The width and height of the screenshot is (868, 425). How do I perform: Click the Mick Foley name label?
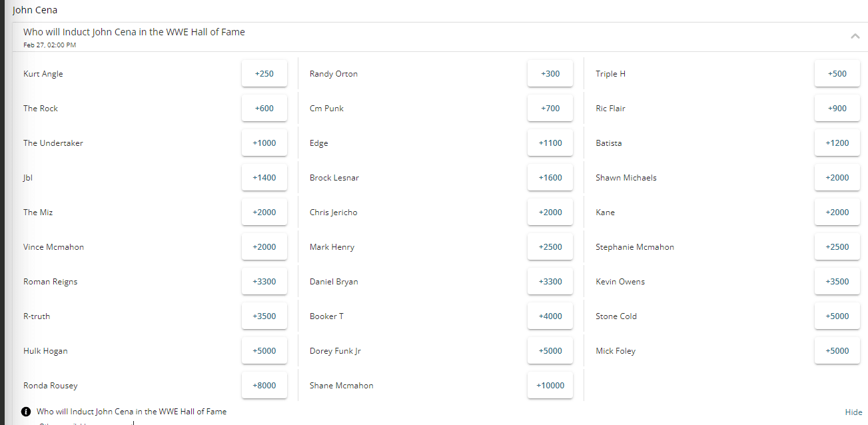[x=616, y=351]
